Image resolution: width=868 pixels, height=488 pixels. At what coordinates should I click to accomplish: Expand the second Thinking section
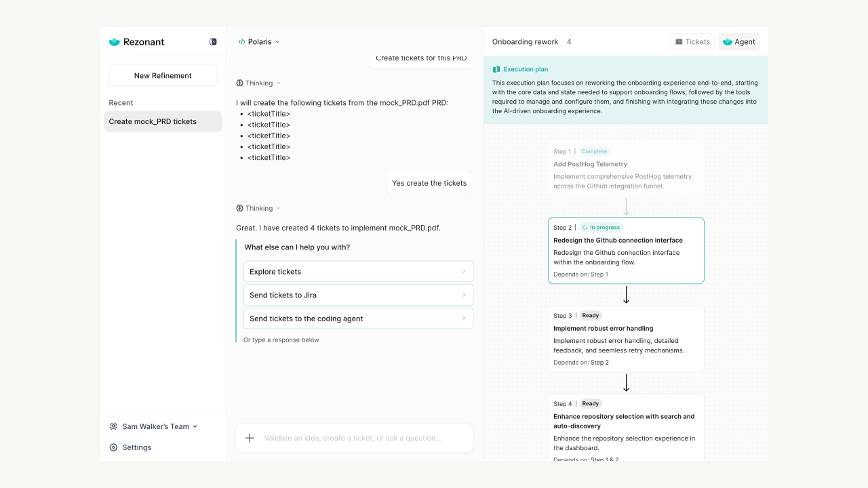pyautogui.click(x=258, y=209)
